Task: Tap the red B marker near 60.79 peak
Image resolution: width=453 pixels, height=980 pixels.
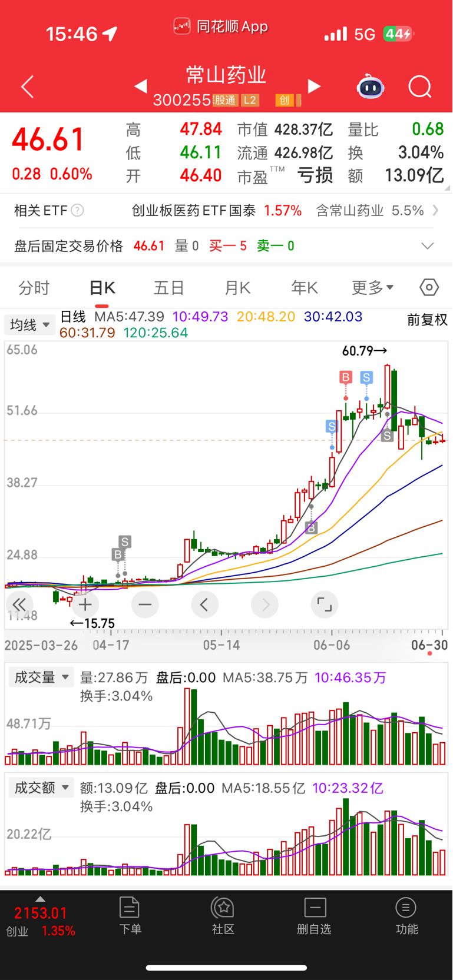Action: (346, 377)
